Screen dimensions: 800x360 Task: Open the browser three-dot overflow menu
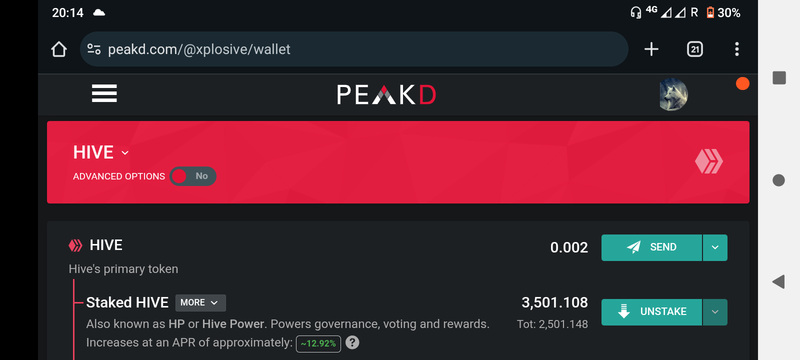pyautogui.click(x=736, y=49)
